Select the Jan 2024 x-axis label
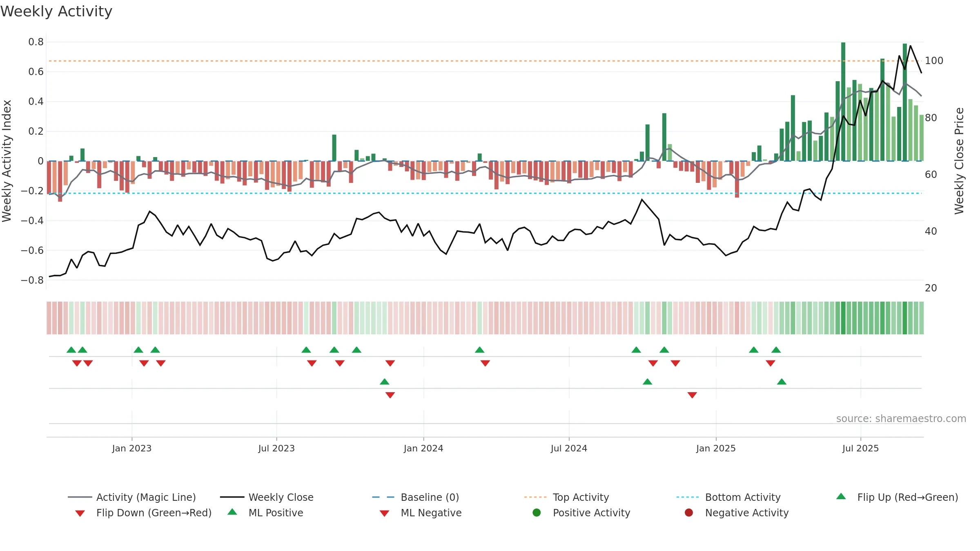The width and height of the screenshot is (980, 551). click(423, 448)
